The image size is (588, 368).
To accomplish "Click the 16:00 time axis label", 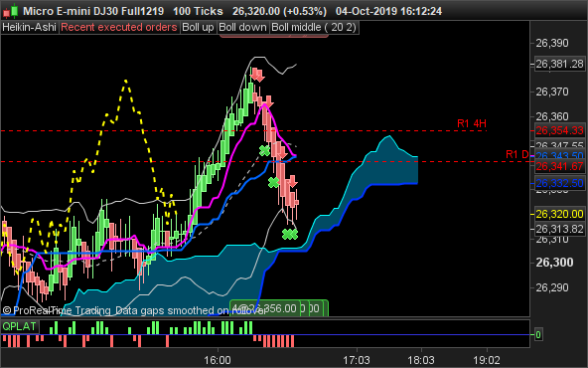I will [x=218, y=360].
